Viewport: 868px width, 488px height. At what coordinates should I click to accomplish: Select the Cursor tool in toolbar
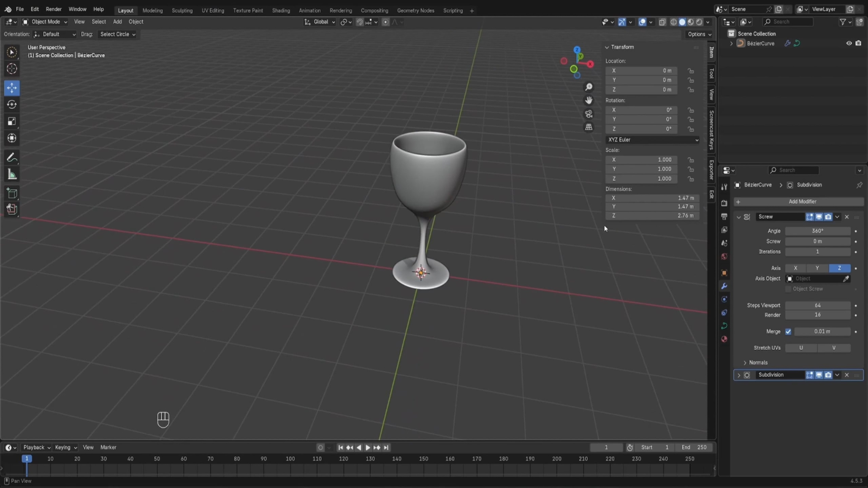(x=12, y=69)
